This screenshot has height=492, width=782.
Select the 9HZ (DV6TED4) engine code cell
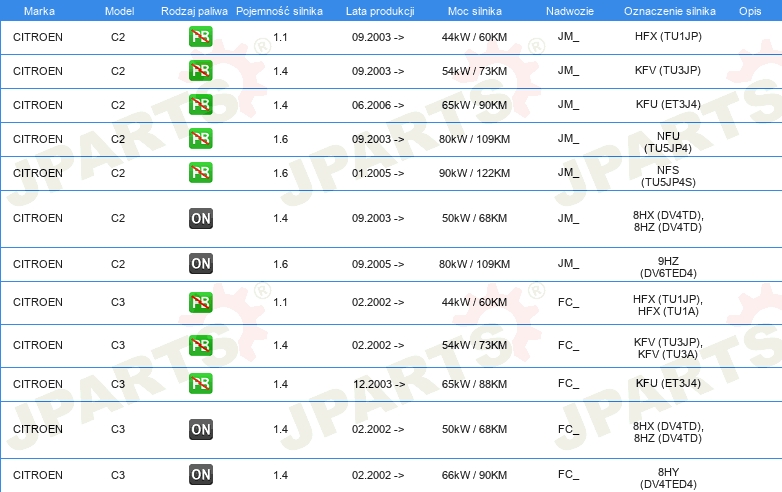pos(668,267)
